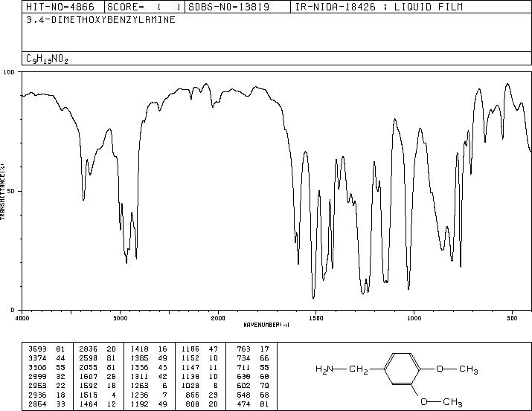
Task: Click the CH2 group in the structure
Action: [x=359, y=369]
